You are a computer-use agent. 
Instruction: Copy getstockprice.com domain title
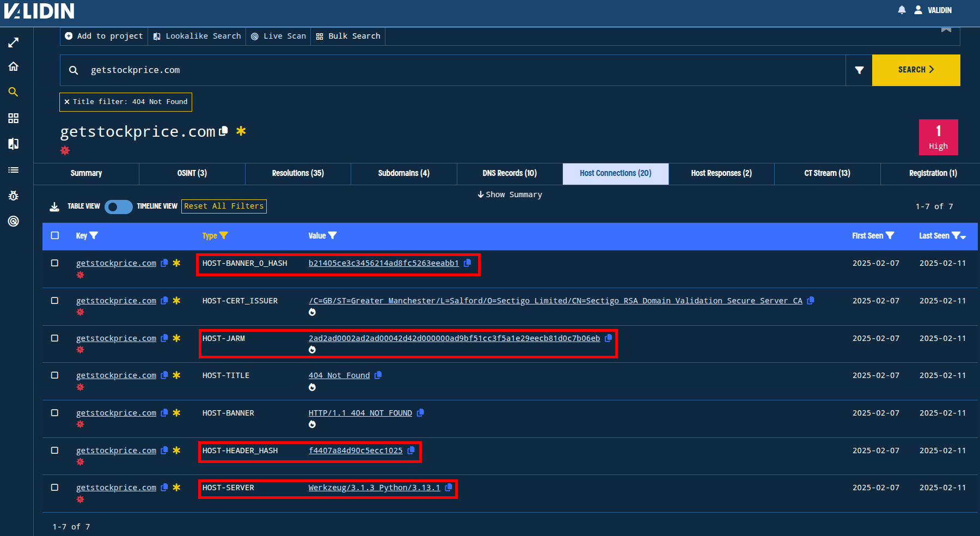[223, 131]
